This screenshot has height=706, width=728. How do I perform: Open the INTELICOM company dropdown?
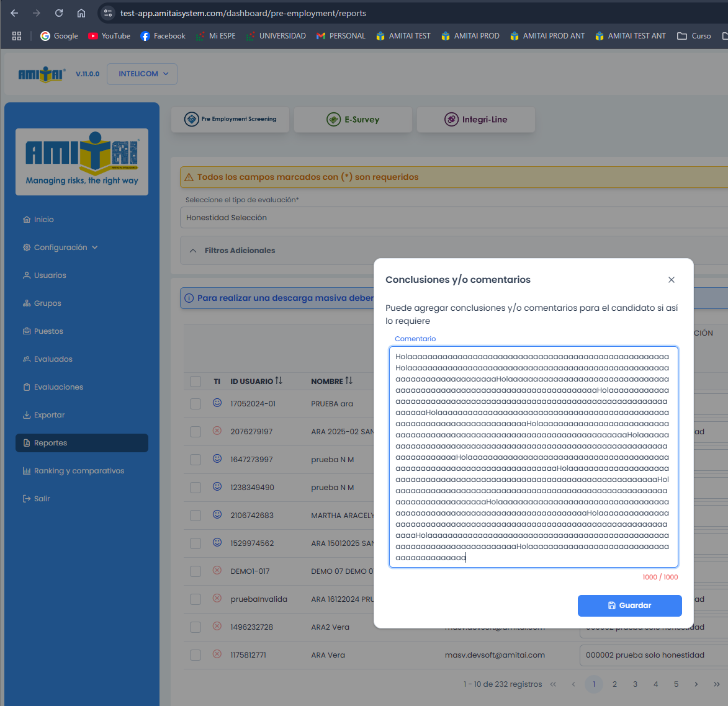point(142,74)
